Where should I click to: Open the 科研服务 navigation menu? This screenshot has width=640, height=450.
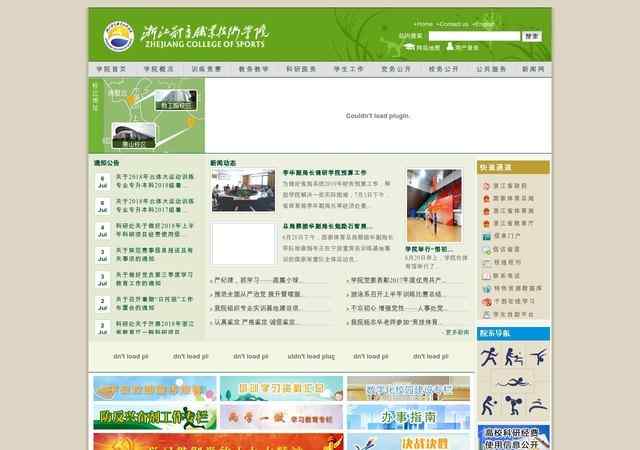pos(301,69)
